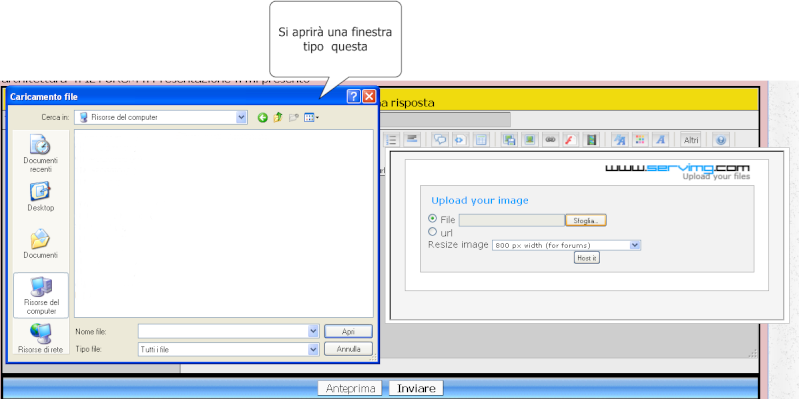Screen dimensions: 799x399
Task: Click the Annulla button in the file dialog
Action: tap(348, 349)
